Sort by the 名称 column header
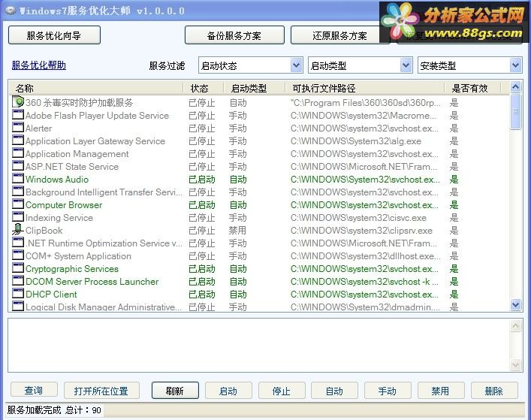This screenshot has width=531, height=420. point(96,88)
